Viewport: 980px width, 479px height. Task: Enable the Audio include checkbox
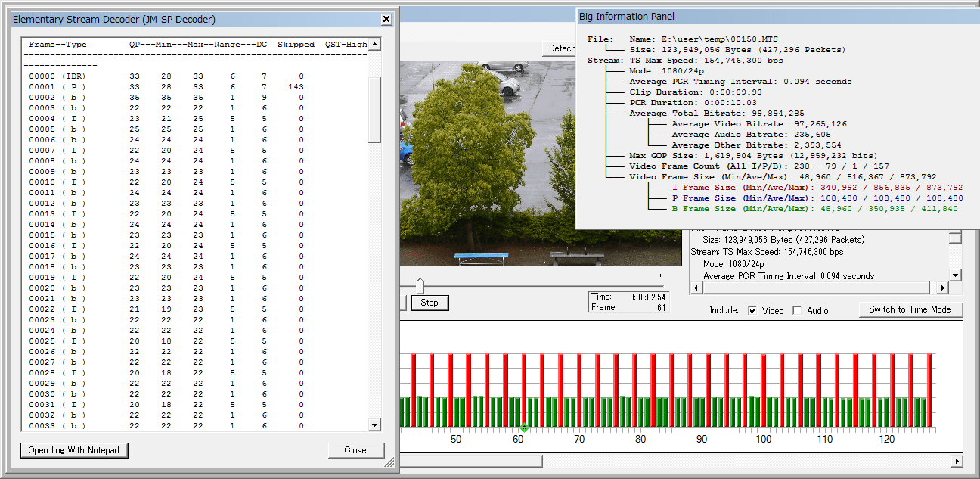pos(797,310)
